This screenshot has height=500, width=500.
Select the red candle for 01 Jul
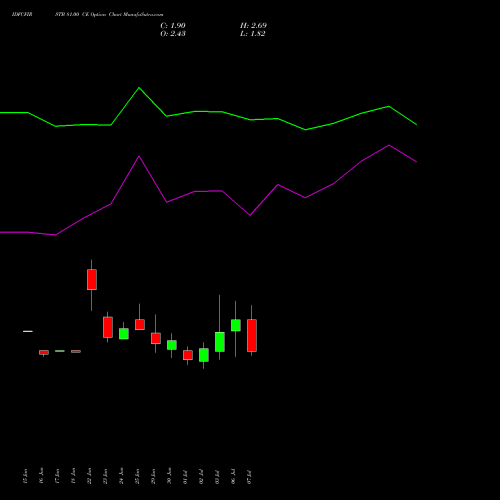click(x=188, y=355)
